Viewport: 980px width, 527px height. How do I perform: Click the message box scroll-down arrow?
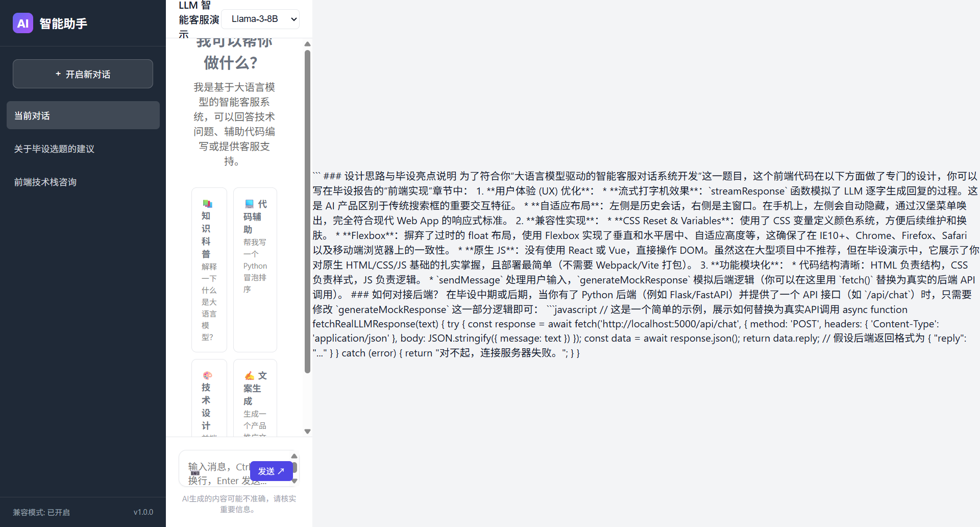point(295,481)
